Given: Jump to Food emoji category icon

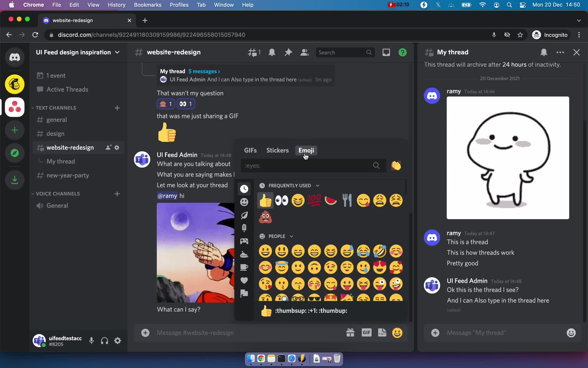Looking at the screenshot, I should (x=244, y=228).
